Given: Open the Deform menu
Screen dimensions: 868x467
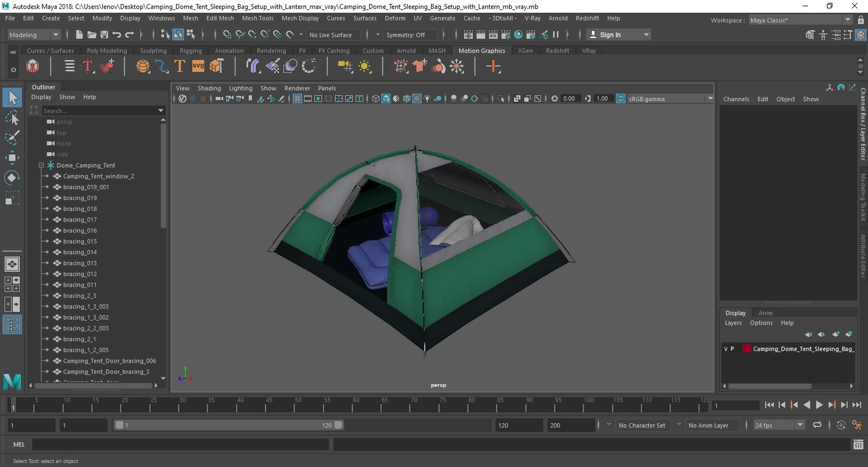Looking at the screenshot, I should [x=395, y=18].
